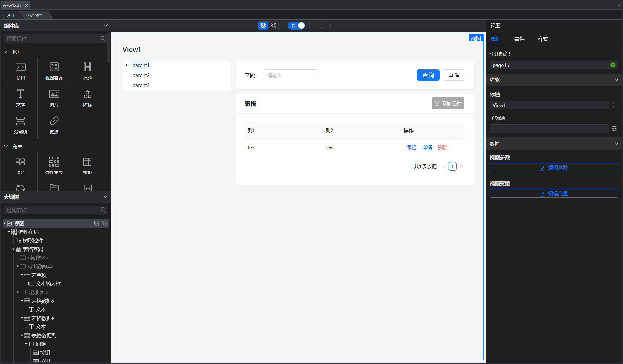623x364 pixels.
Task: Open binding settings beside 标题 field
Action: click(614, 105)
